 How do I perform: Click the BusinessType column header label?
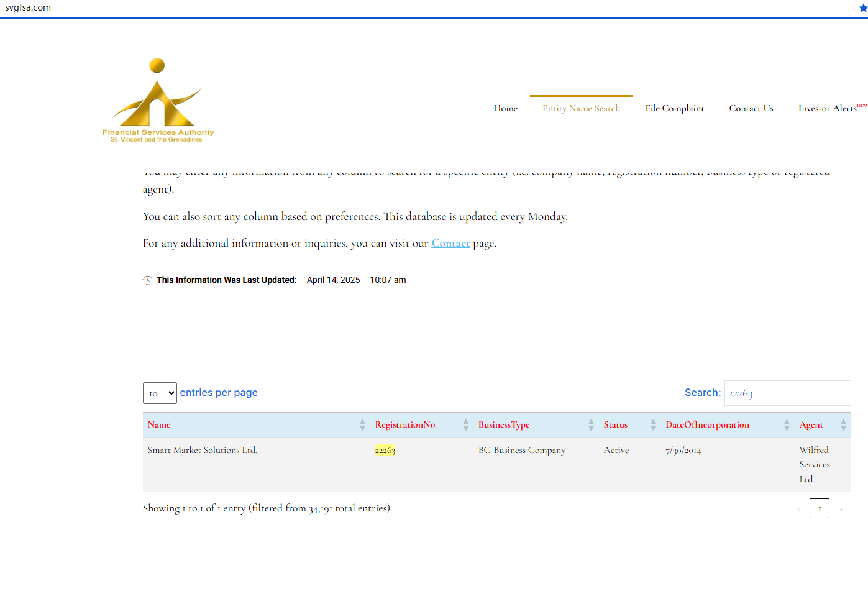(504, 425)
